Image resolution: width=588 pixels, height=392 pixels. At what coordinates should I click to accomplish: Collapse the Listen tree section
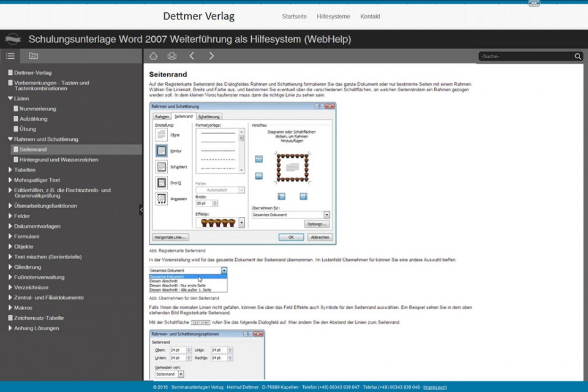coord(10,98)
